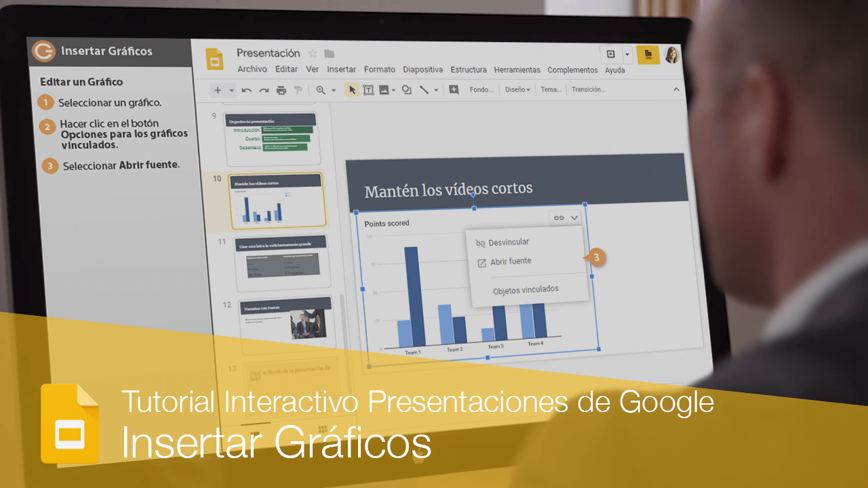The image size is (868, 488).
Task: Open the new slide layout dropdown arrow
Action: tap(231, 90)
